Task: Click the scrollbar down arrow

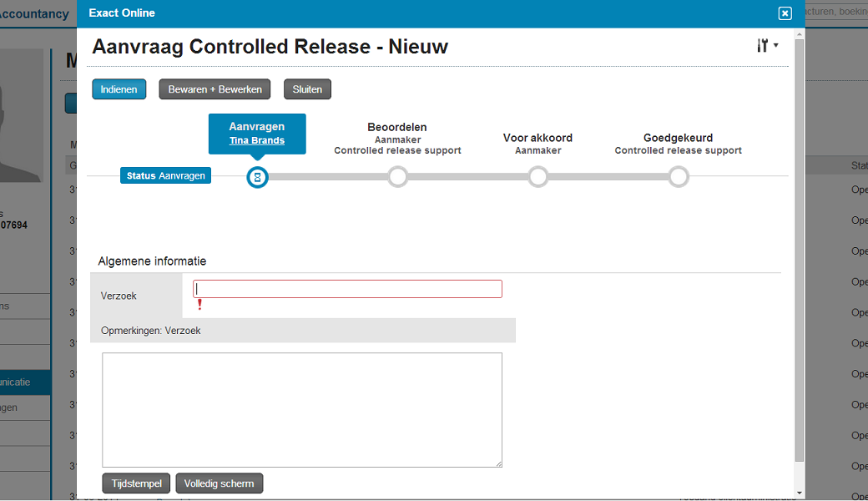Action: click(x=799, y=493)
